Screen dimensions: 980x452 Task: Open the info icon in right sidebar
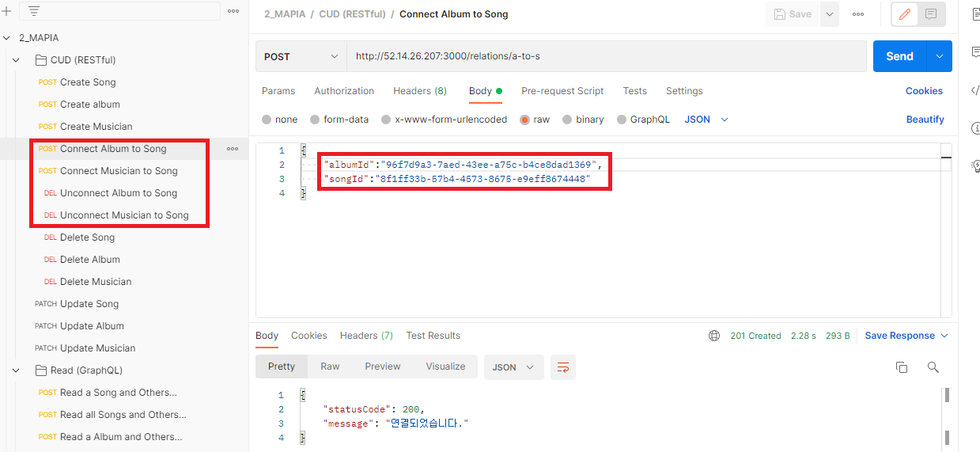(975, 127)
